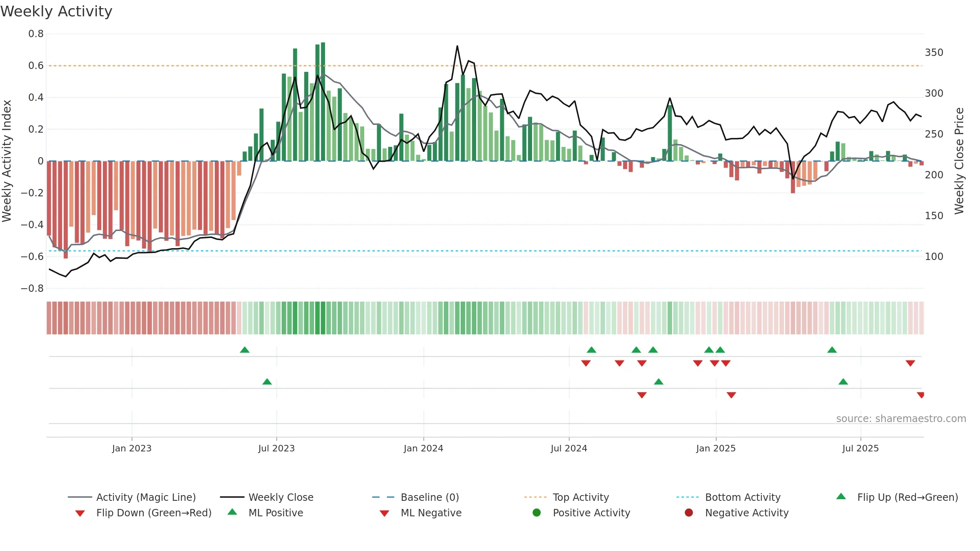Viewport: 980px width, 551px height.
Task: Click the Top Activity legend item
Action: coord(566,497)
